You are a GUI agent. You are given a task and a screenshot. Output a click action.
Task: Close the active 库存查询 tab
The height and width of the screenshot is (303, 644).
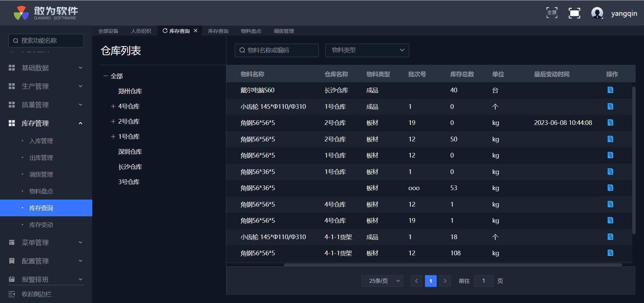[196, 31]
